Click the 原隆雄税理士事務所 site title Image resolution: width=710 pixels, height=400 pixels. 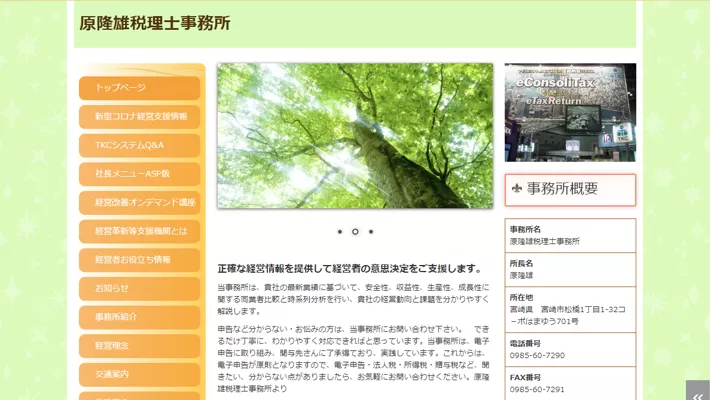[155, 23]
